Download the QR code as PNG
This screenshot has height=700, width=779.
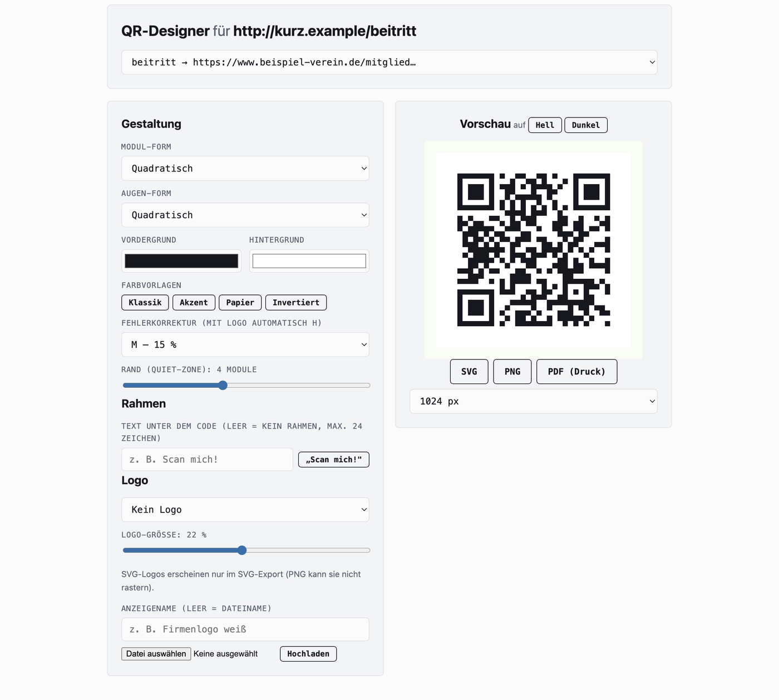[x=512, y=372]
